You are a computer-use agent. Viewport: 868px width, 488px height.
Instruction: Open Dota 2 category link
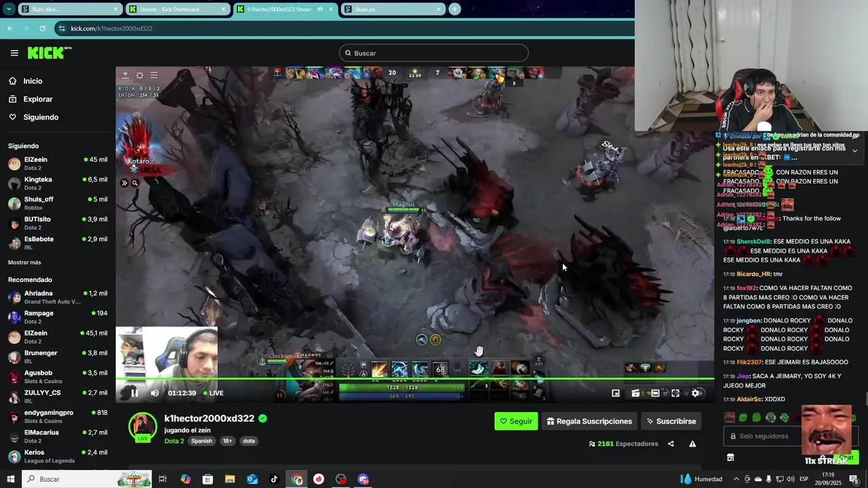tap(174, 441)
